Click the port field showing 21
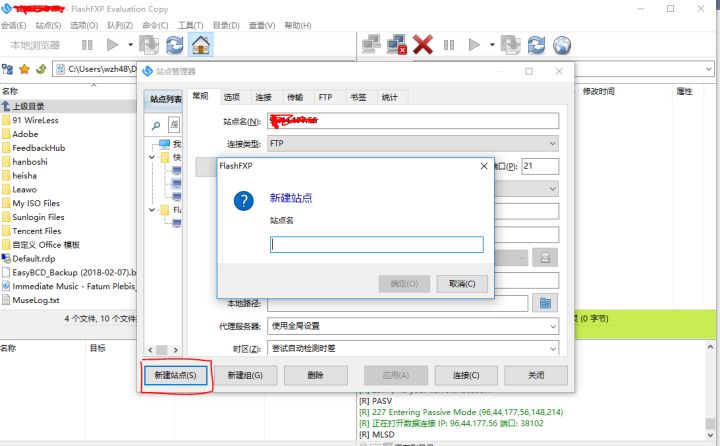This screenshot has width=720, height=446. click(x=540, y=166)
